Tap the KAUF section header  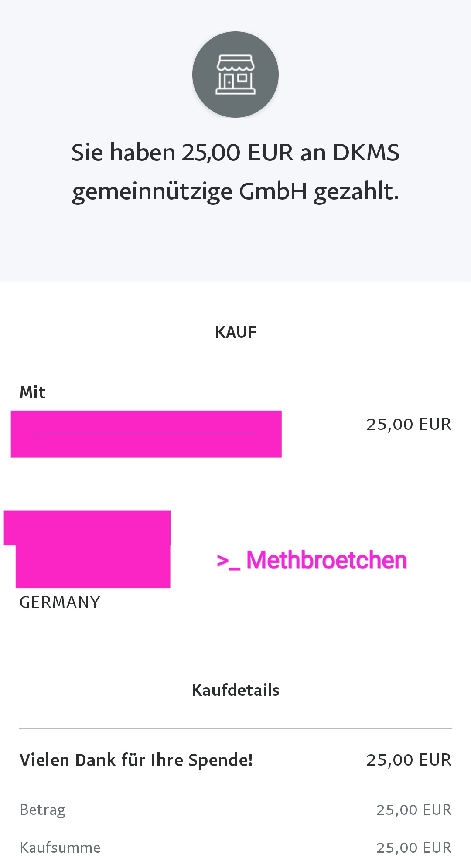coord(235,332)
